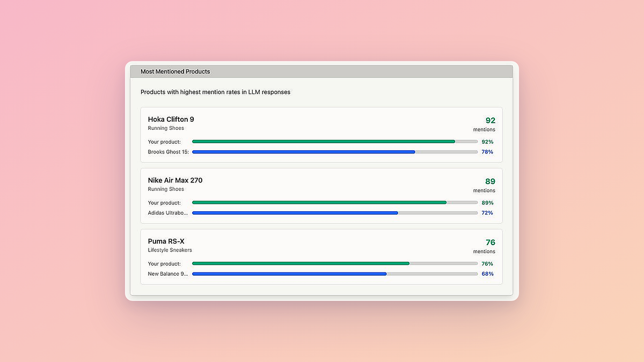
Task: Click the 72% percentage value
Action: [487, 213]
